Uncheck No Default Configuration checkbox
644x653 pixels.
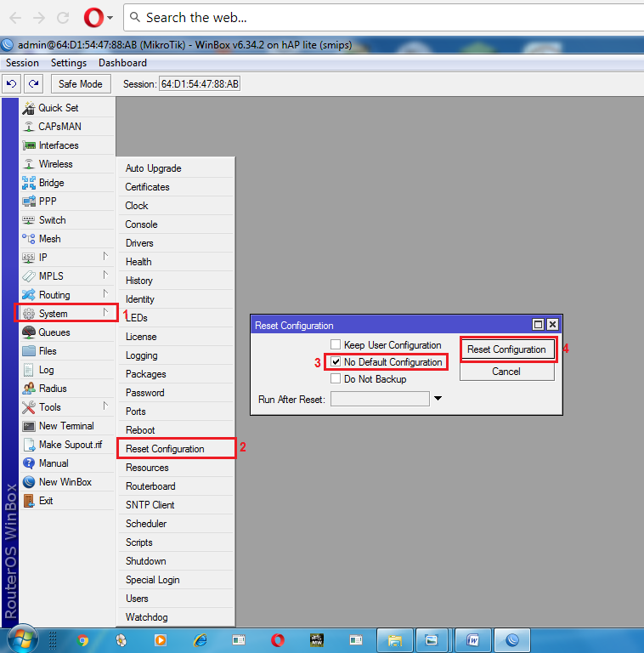[336, 362]
